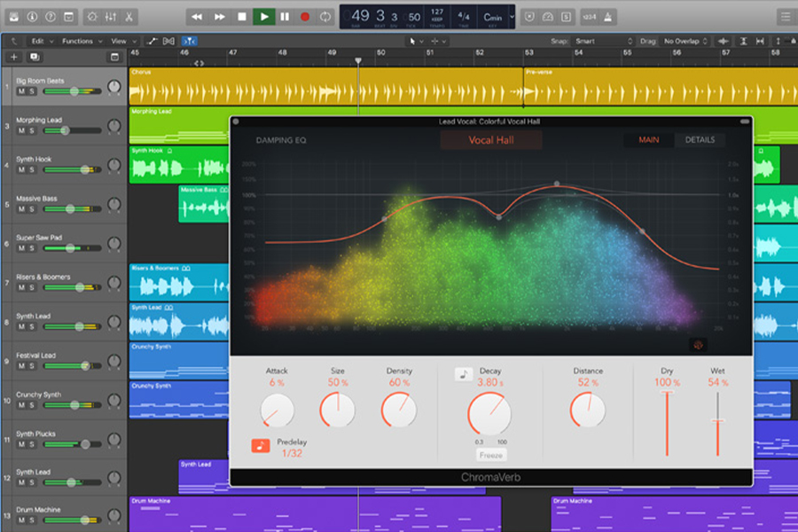Switch to the DETAILS tab in ChromaVerb
The image size is (798, 532).
click(x=700, y=140)
